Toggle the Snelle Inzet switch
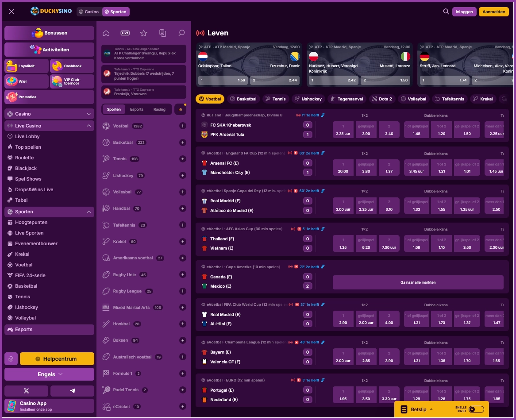This screenshot has width=516, height=420. coord(476,409)
